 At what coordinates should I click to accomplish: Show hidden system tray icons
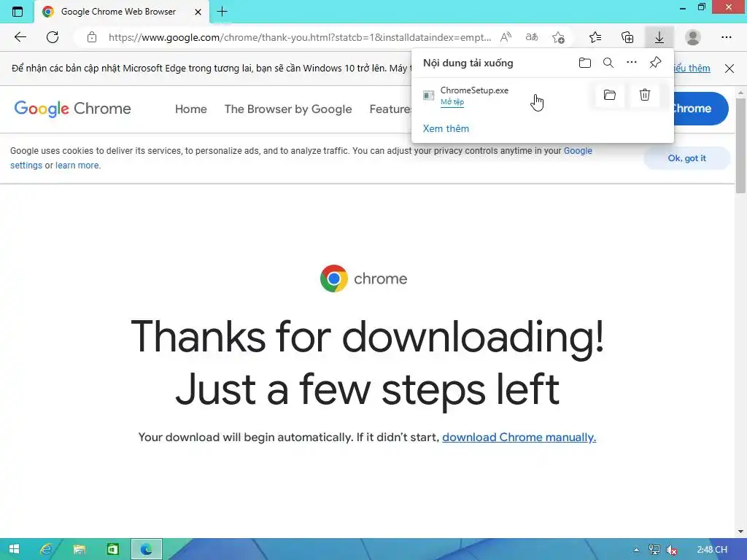(x=636, y=550)
